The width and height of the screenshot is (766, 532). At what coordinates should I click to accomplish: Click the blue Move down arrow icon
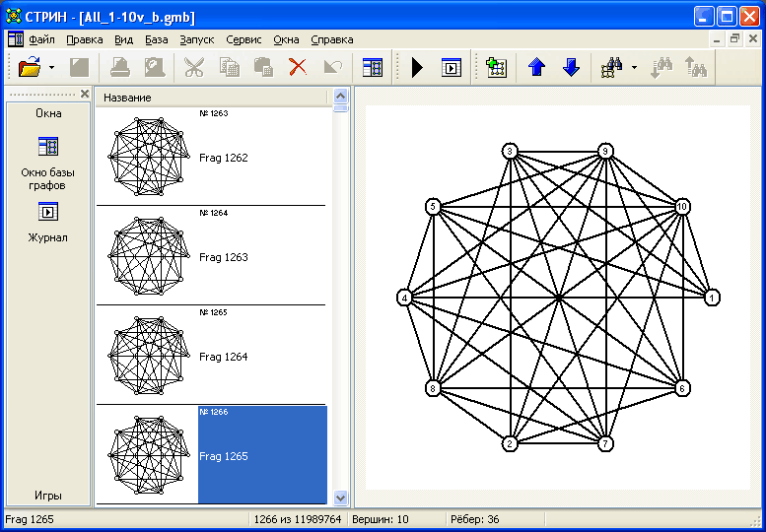[x=571, y=67]
